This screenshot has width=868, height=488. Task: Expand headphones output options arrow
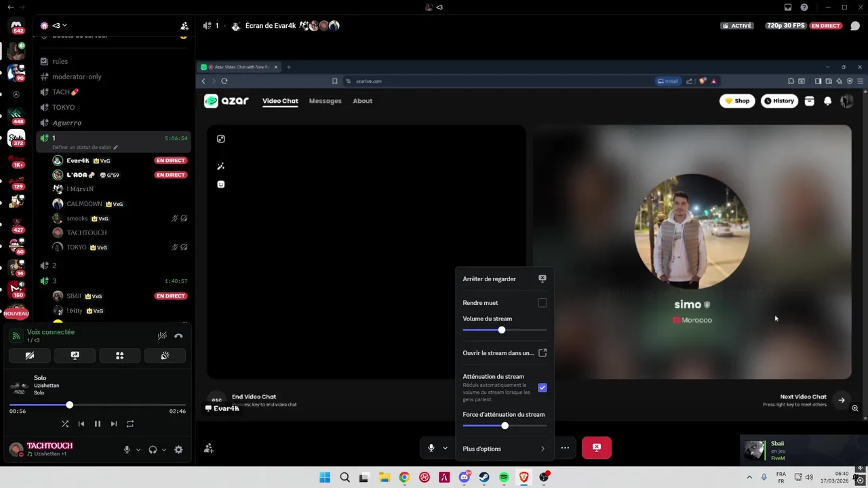[164, 449]
